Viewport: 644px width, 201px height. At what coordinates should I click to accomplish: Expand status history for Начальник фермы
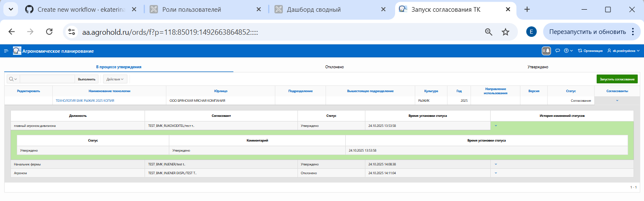[x=496, y=164]
